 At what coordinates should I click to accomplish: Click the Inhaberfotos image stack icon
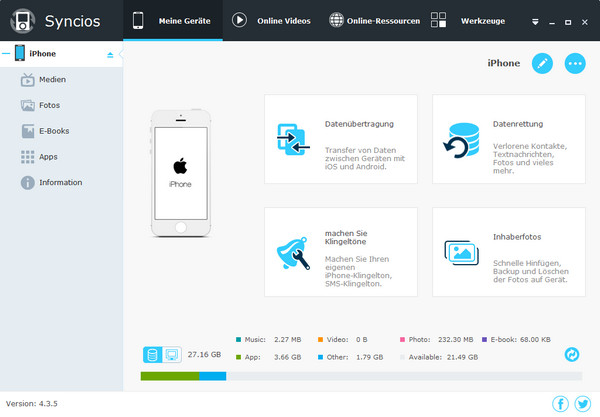(x=461, y=252)
